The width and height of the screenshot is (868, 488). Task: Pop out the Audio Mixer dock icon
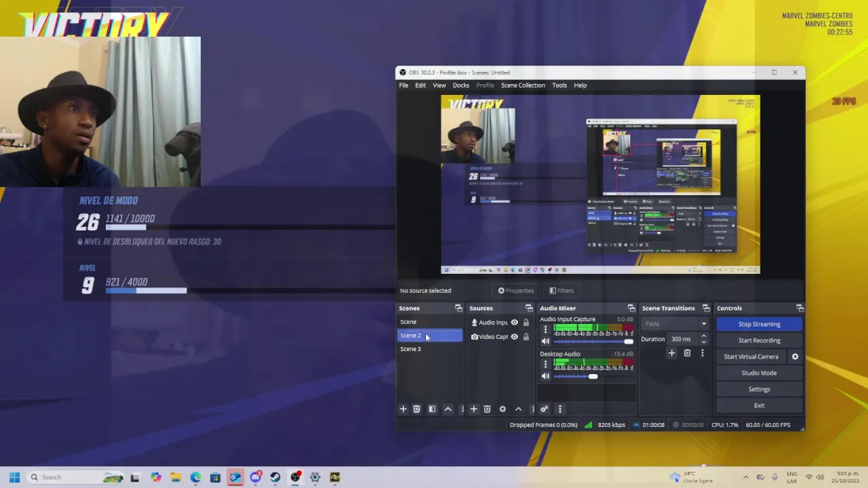click(631, 308)
